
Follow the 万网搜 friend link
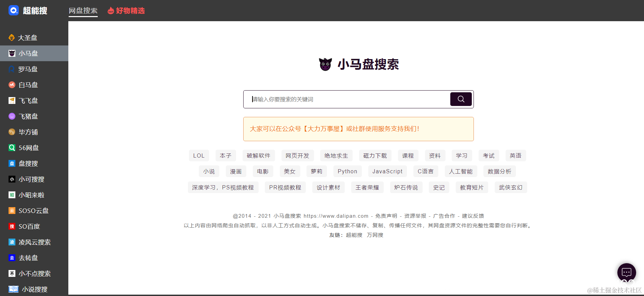point(375,235)
